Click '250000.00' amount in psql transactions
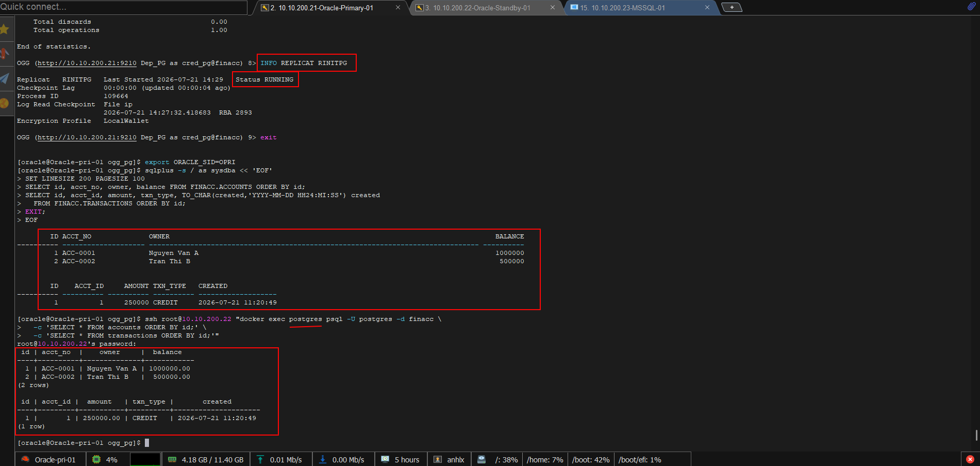The image size is (980, 466). coord(102,418)
